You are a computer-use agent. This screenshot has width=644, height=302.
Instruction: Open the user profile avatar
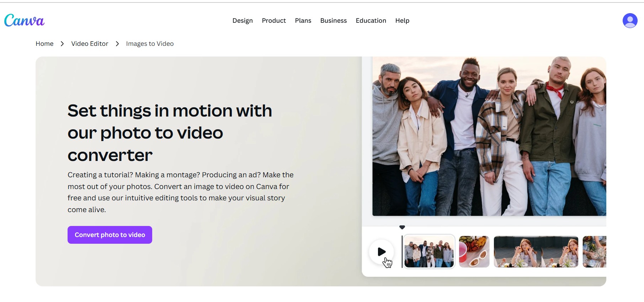(630, 21)
